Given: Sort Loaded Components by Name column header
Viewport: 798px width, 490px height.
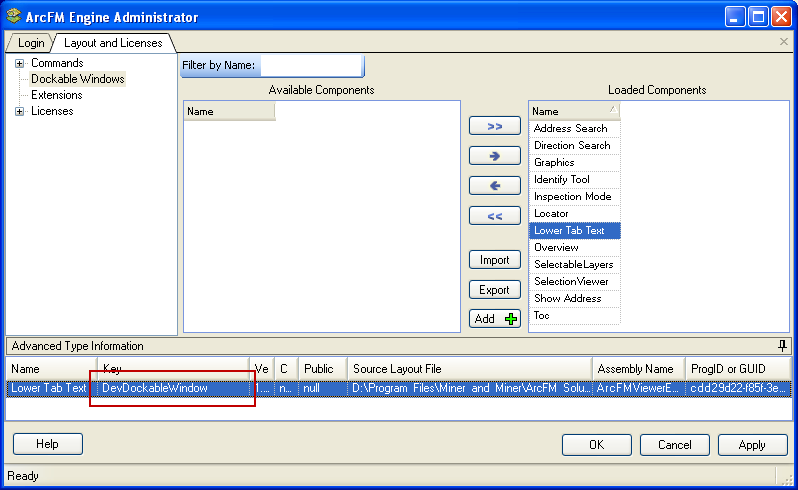Looking at the screenshot, I should pyautogui.click(x=573, y=111).
